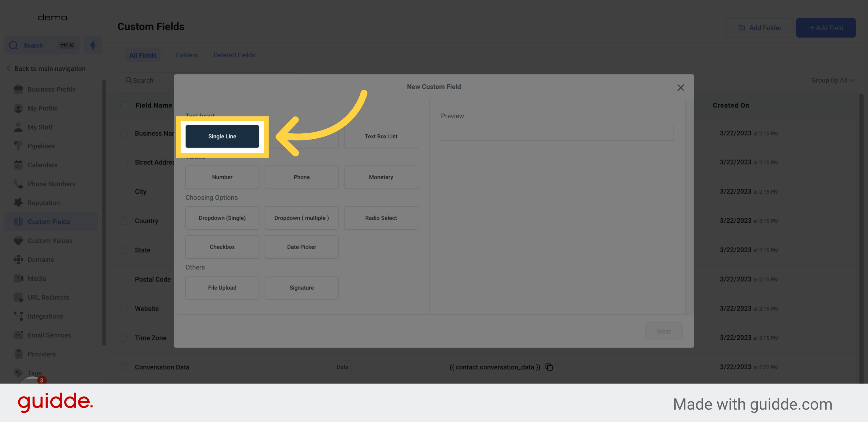Choose the Signature field type

(x=301, y=287)
